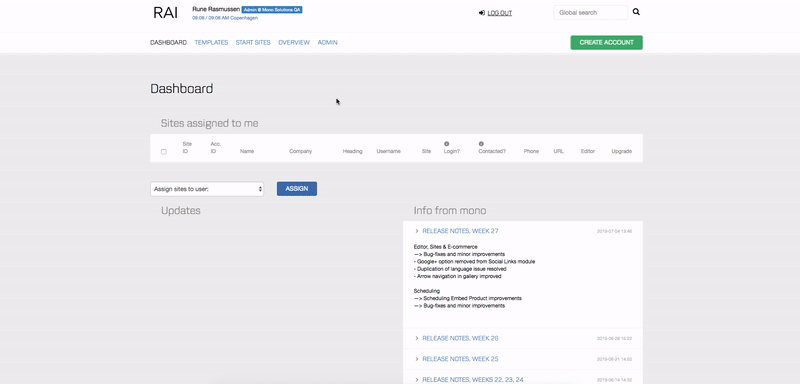The image size is (800, 384).
Task: Click the Editor column header
Action: coord(588,151)
